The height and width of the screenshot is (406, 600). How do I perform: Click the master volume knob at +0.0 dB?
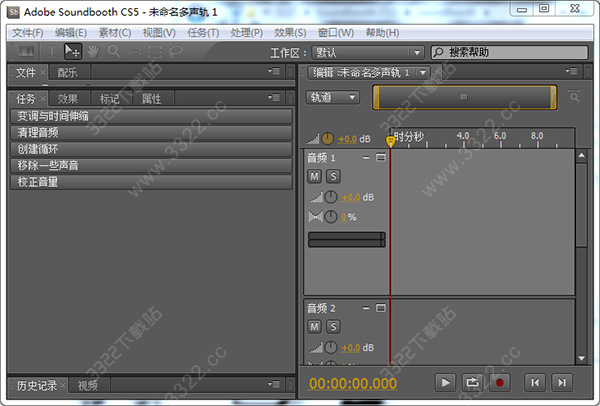(328, 139)
